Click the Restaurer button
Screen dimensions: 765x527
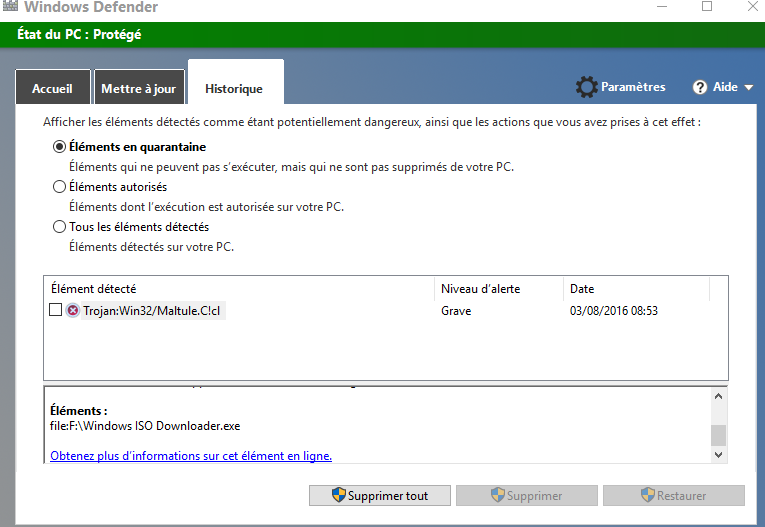click(x=674, y=496)
